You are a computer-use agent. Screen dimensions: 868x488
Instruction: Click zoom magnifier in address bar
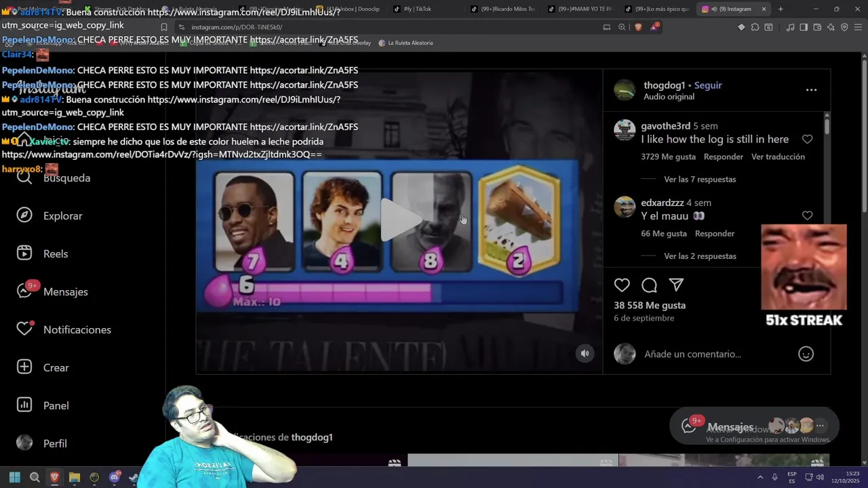click(x=622, y=27)
